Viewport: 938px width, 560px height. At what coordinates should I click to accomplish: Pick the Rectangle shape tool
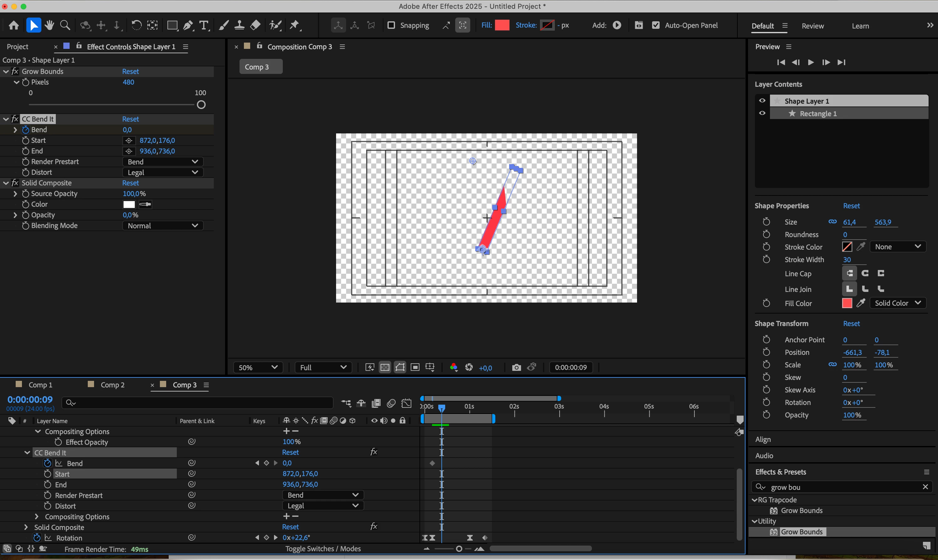172,25
